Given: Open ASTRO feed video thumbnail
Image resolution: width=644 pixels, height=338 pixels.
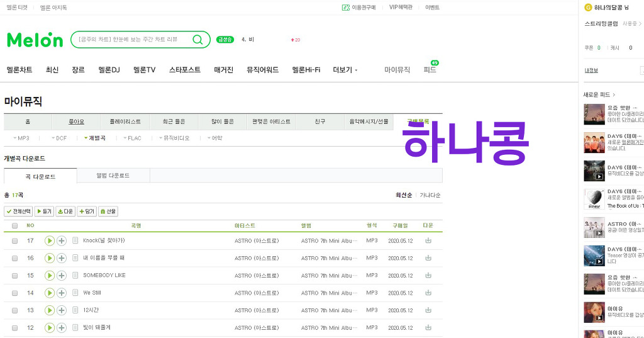Looking at the screenshot, I should (594, 228).
